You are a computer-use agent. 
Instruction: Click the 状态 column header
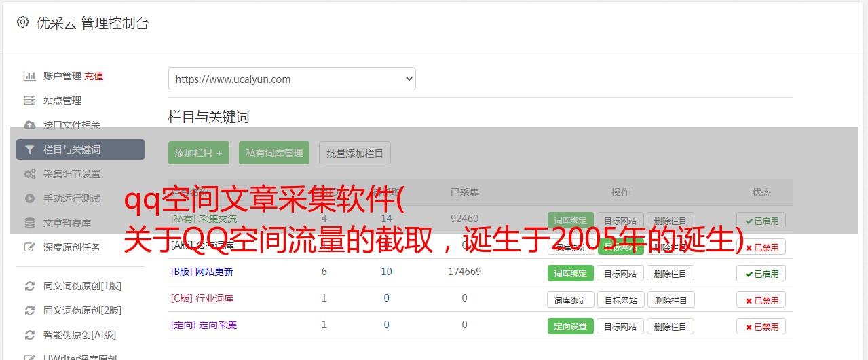point(761,192)
